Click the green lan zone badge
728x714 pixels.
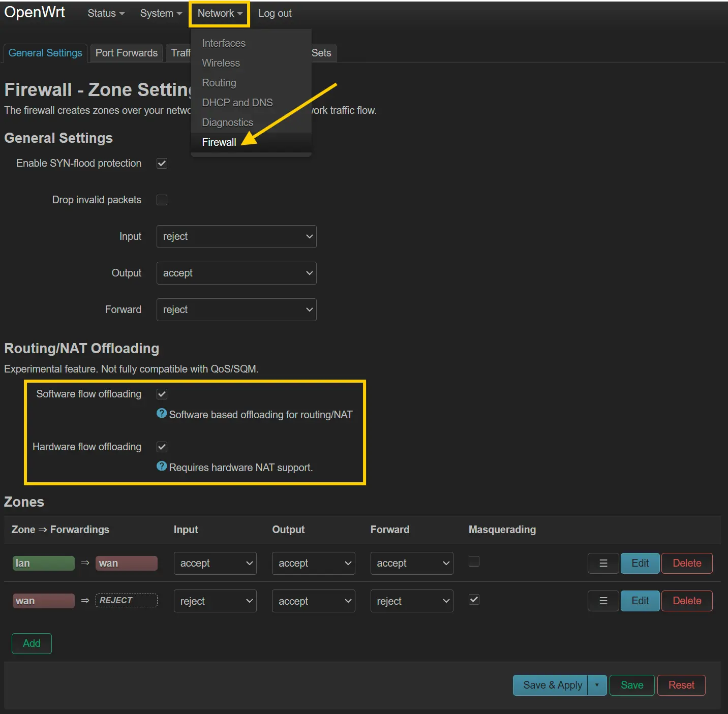pyautogui.click(x=44, y=563)
